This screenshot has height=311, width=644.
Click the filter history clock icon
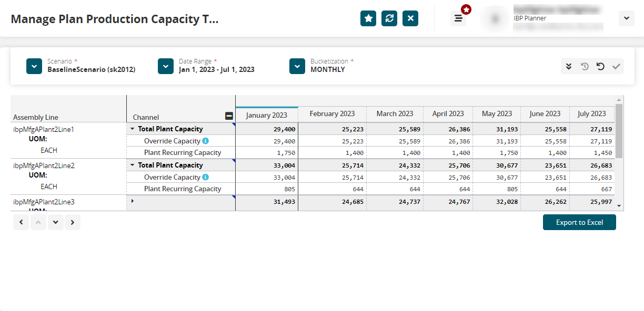(x=585, y=66)
